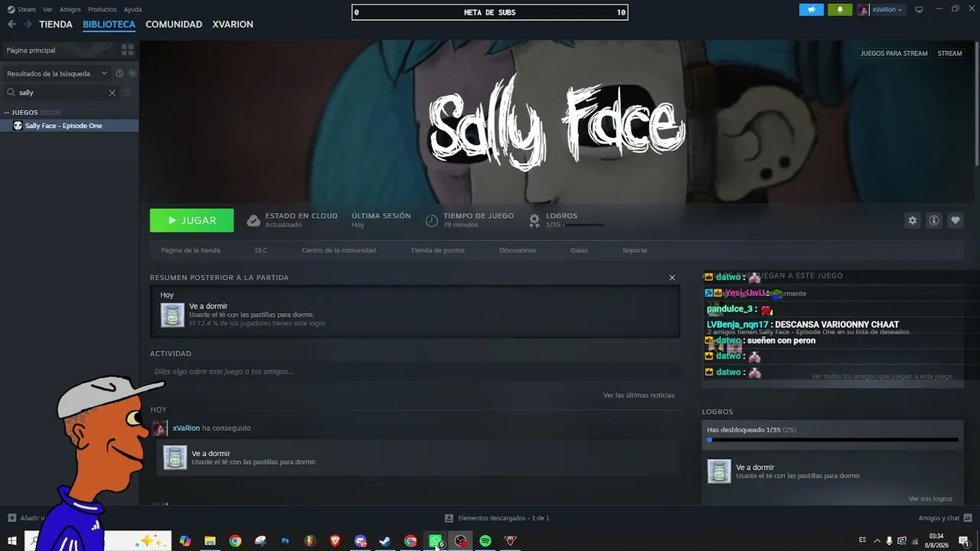The width and height of the screenshot is (980, 551).
Task: Clear the sally search text
Action: [112, 93]
